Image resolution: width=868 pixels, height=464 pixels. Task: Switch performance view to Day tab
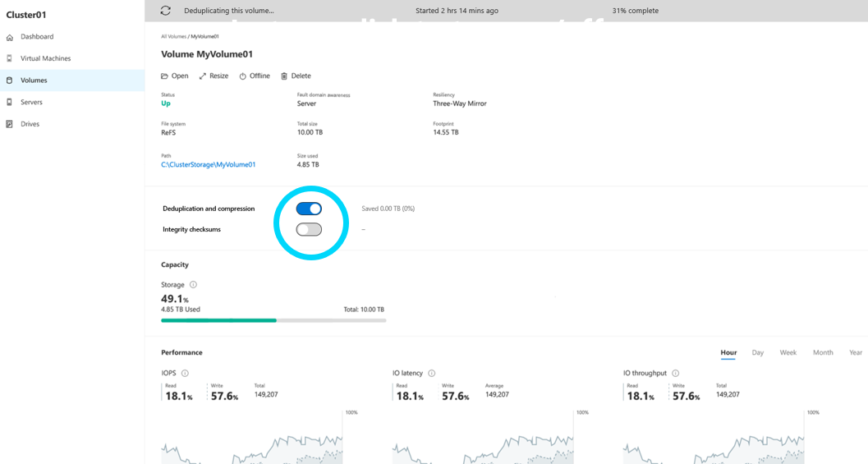pos(758,352)
